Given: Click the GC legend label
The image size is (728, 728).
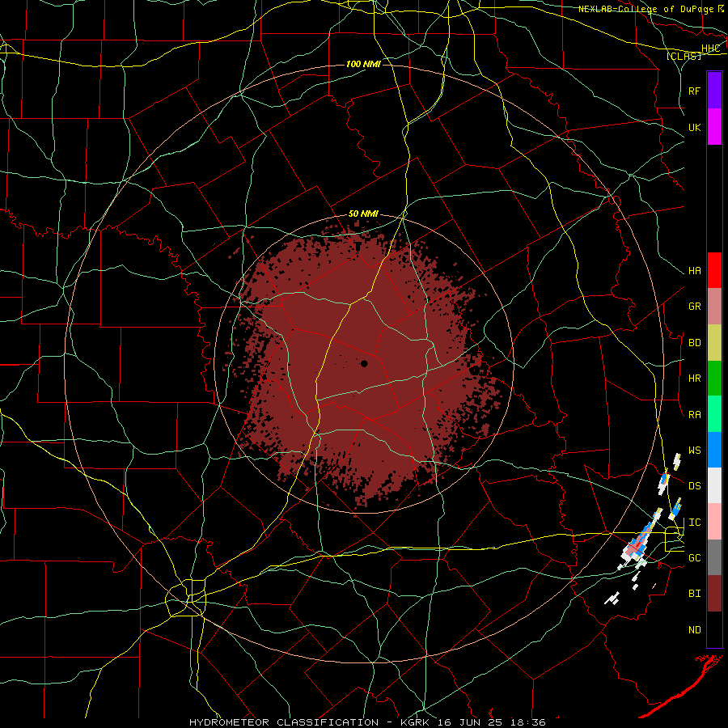Looking at the screenshot, I should 694,558.
